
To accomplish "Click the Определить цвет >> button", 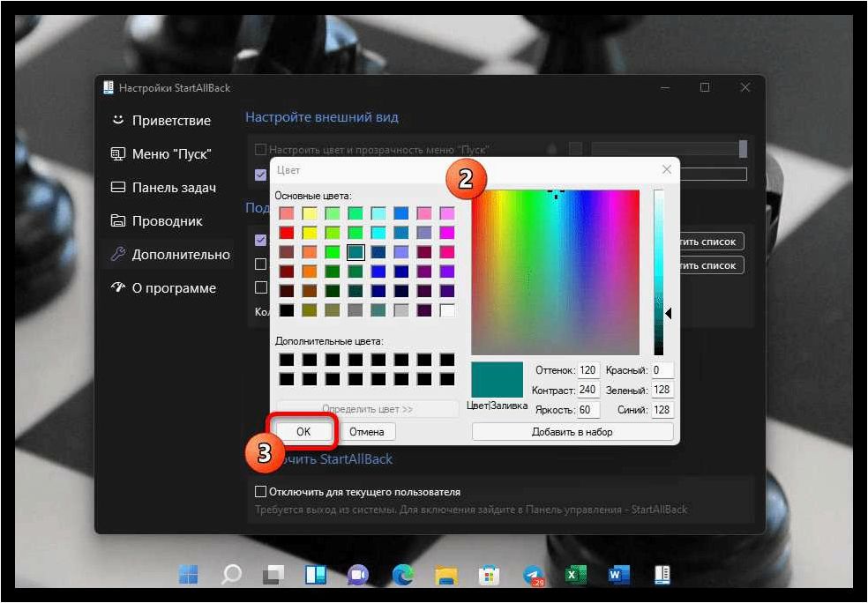I will pos(368,409).
